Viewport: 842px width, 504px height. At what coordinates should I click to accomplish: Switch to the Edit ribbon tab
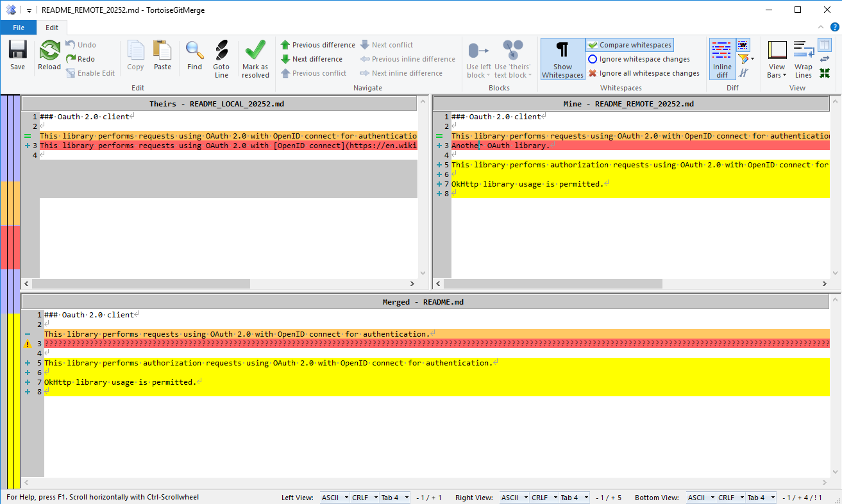click(x=52, y=28)
